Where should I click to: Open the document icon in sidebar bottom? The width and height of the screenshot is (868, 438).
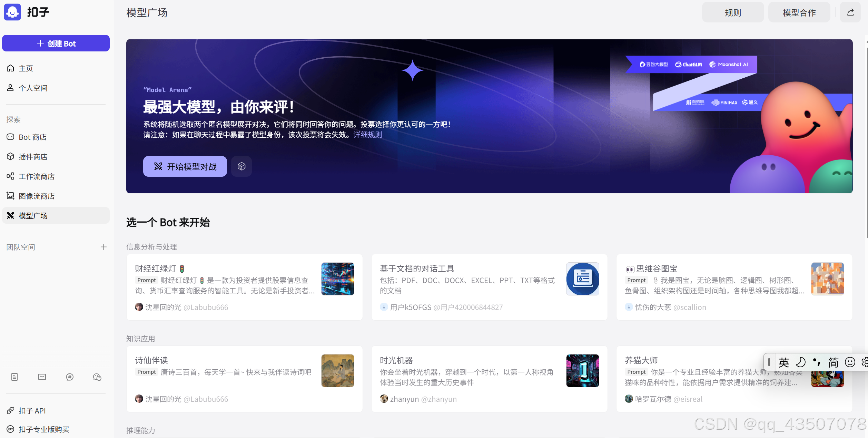[x=14, y=377]
